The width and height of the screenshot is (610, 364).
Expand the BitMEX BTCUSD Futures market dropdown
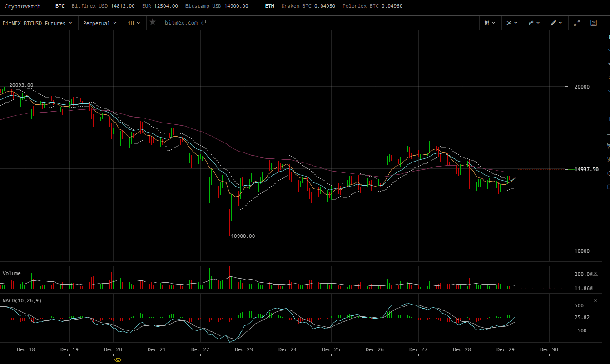pos(37,23)
